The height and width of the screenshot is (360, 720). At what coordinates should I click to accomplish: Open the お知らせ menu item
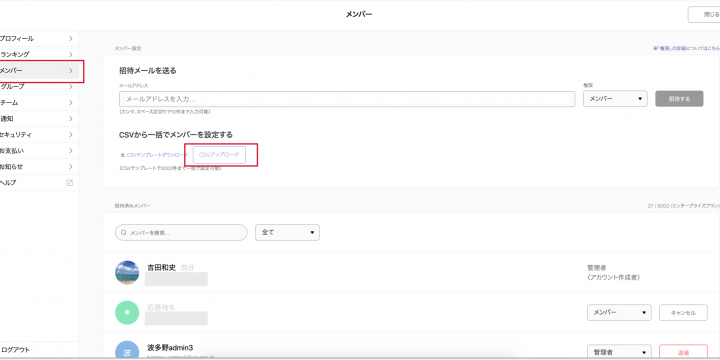point(38,167)
